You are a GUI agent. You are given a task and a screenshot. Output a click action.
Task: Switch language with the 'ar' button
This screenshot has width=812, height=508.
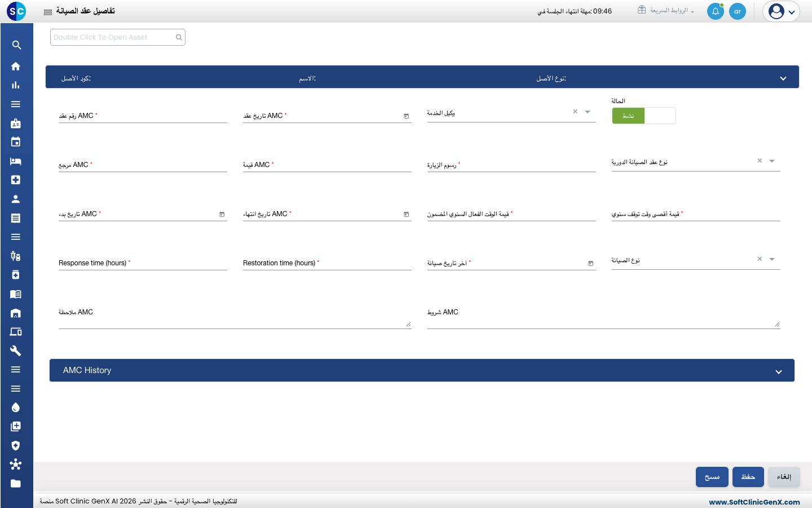738,11
